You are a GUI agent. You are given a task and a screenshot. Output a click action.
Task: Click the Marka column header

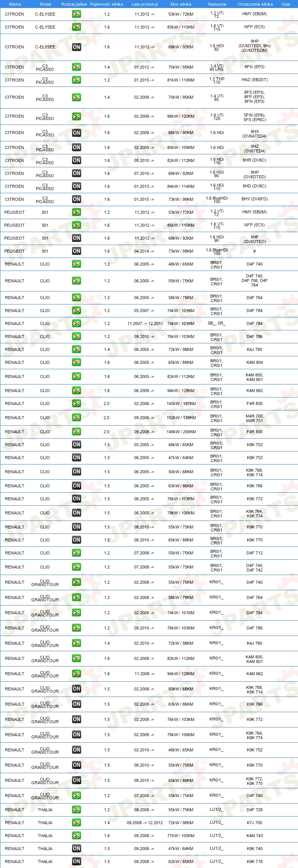click(15, 4)
